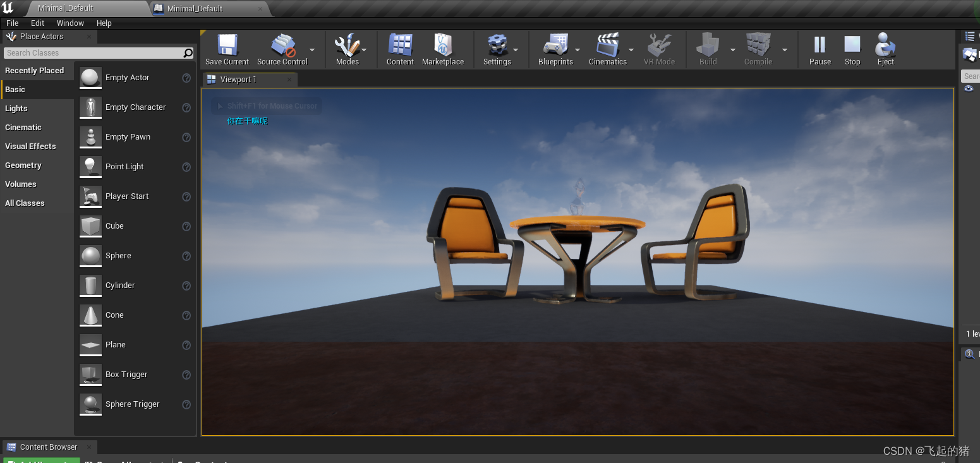The width and height of the screenshot is (980, 463).
Task: Show the All Classes category
Action: (x=37, y=203)
